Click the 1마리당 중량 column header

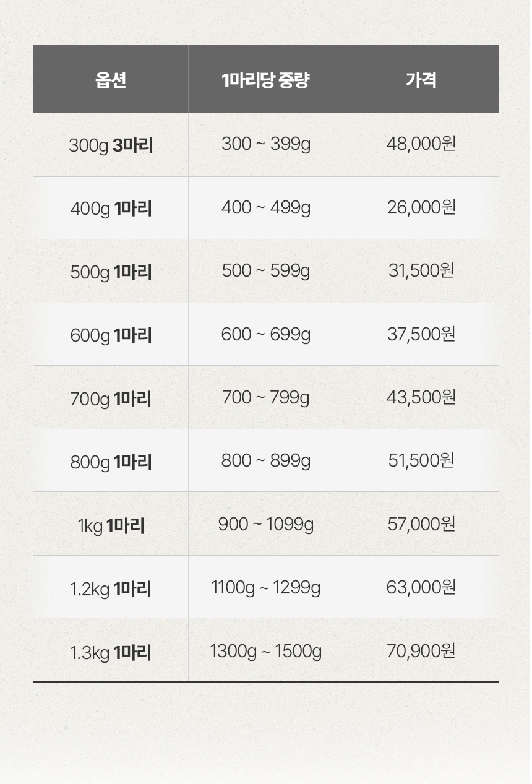[265, 79]
